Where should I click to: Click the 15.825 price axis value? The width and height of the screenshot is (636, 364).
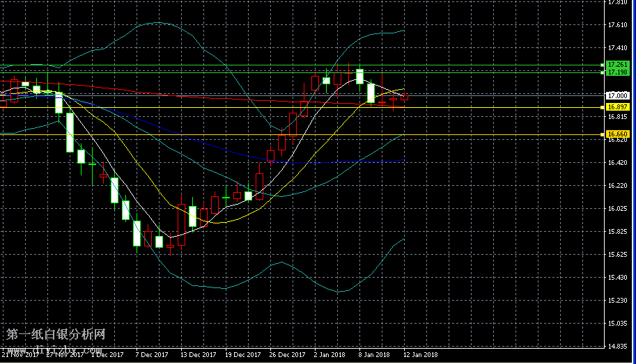pyautogui.click(x=617, y=232)
